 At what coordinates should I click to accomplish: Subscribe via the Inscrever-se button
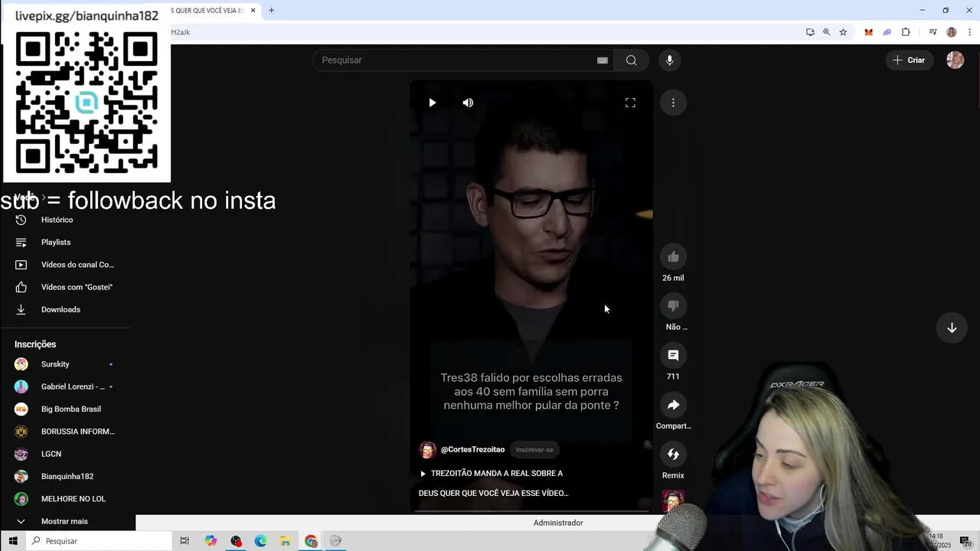534,450
